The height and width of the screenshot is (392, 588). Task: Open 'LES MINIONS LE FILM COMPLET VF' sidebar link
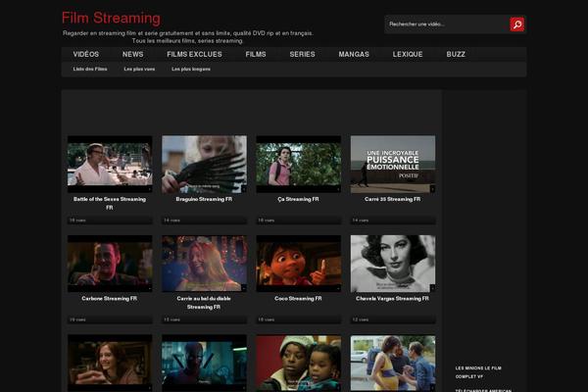click(x=478, y=372)
